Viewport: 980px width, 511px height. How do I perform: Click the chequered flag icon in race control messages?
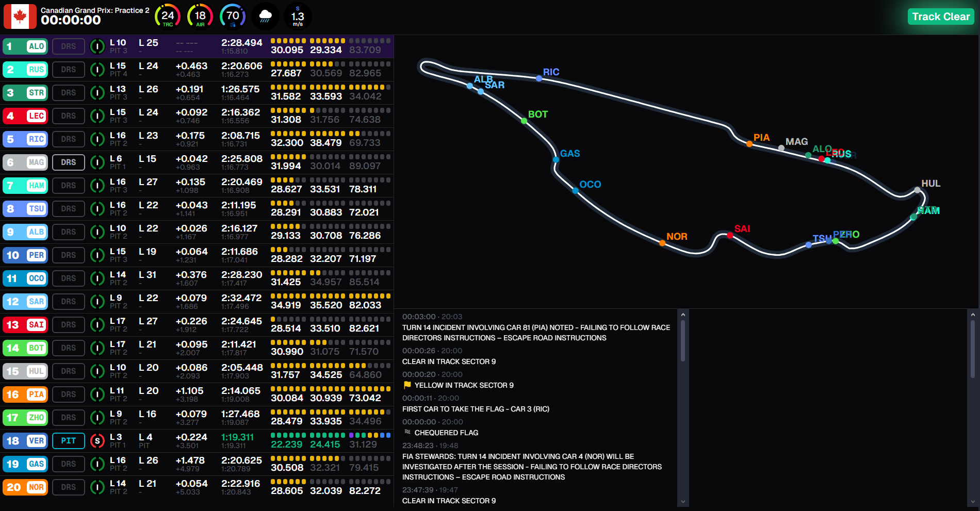point(407,432)
